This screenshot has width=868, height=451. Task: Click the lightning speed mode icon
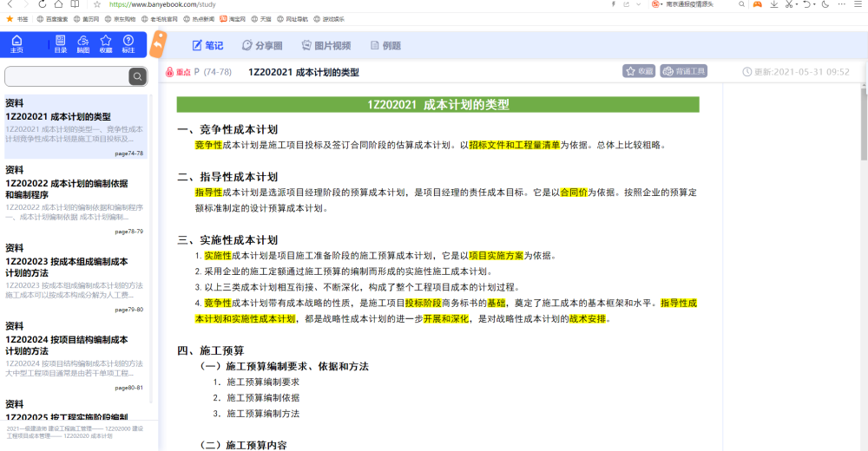614,3
